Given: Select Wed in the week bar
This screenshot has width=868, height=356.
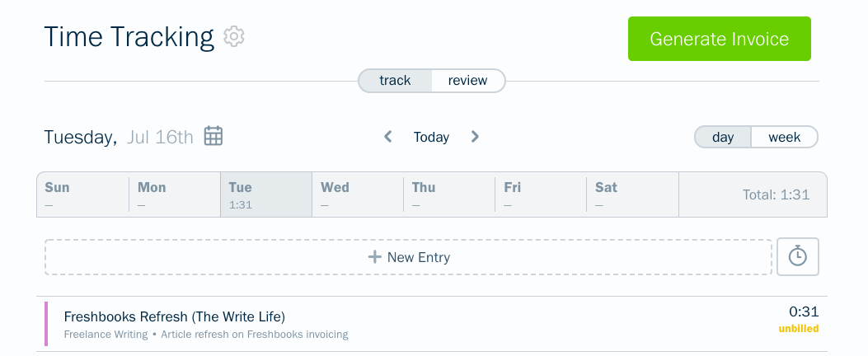Looking at the screenshot, I should [x=358, y=194].
